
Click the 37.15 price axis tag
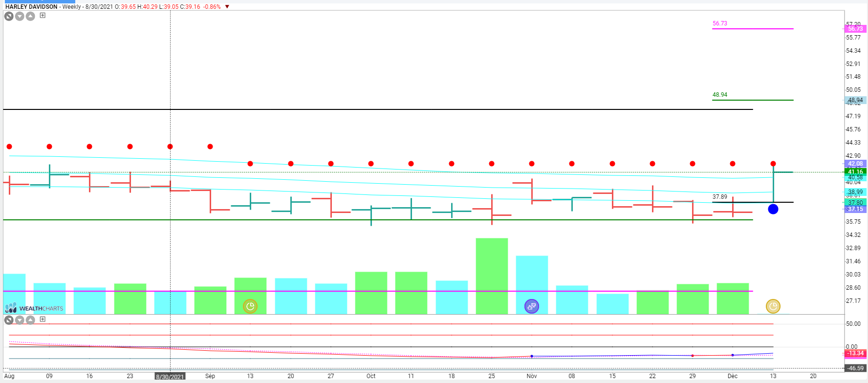(x=855, y=209)
